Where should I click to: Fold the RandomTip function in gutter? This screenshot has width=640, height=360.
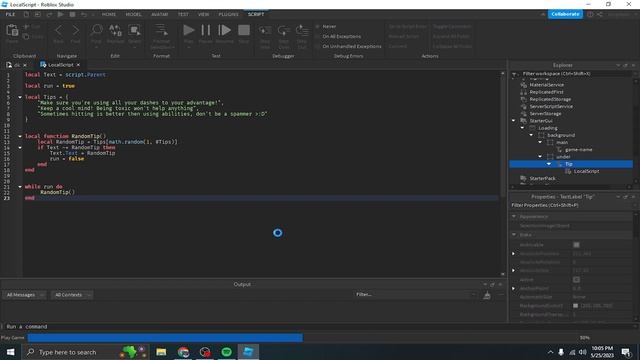point(20,136)
